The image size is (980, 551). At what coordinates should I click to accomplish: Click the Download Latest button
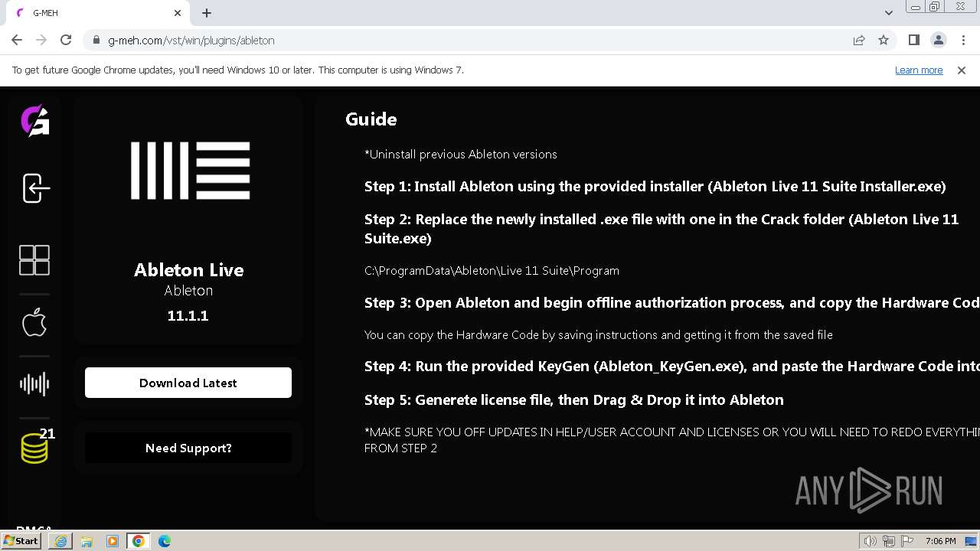(188, 383)
